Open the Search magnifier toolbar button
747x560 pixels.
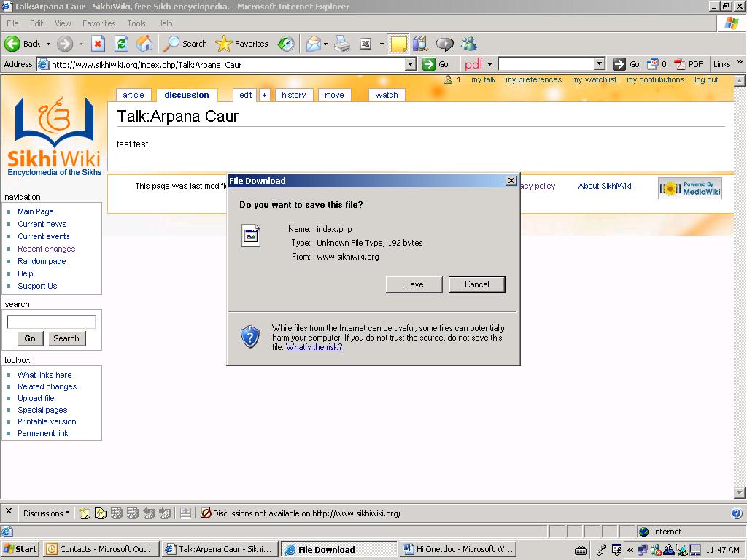pos(185,44)
